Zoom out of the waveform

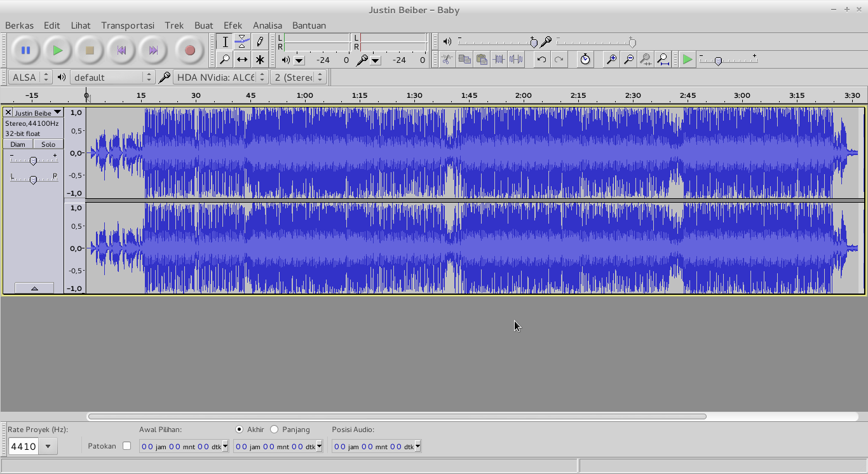point(628,59)
